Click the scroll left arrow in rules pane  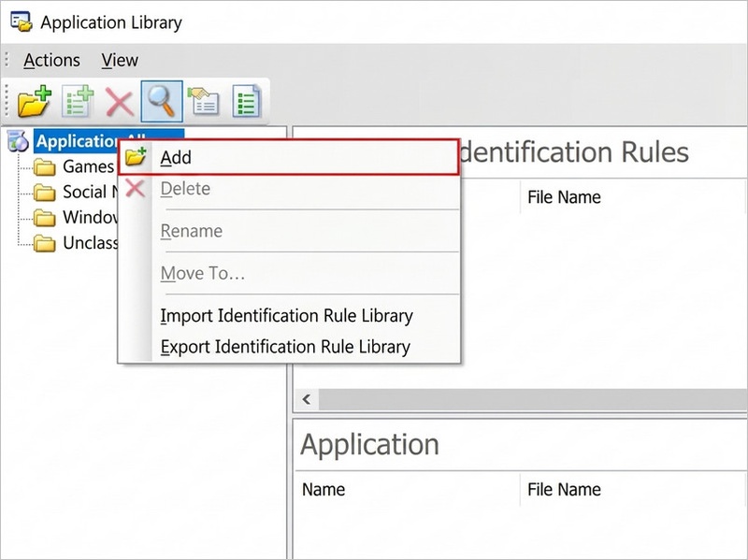[307, 399]
